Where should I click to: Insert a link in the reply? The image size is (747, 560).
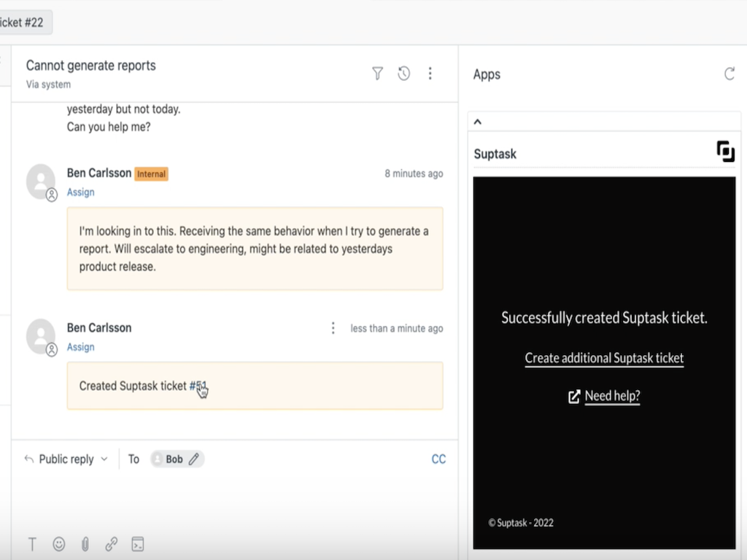pyautogui.click(x=111, y=544)
